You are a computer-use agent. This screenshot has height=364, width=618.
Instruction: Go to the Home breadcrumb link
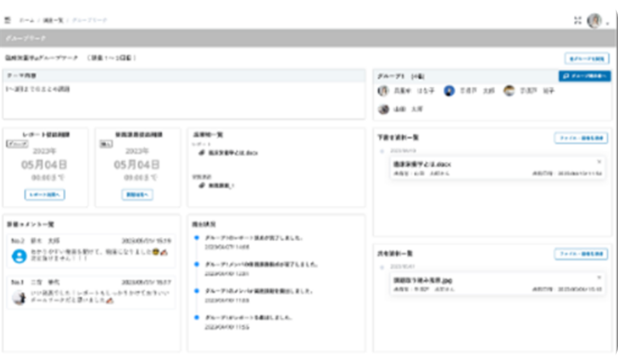click(26, 20)
